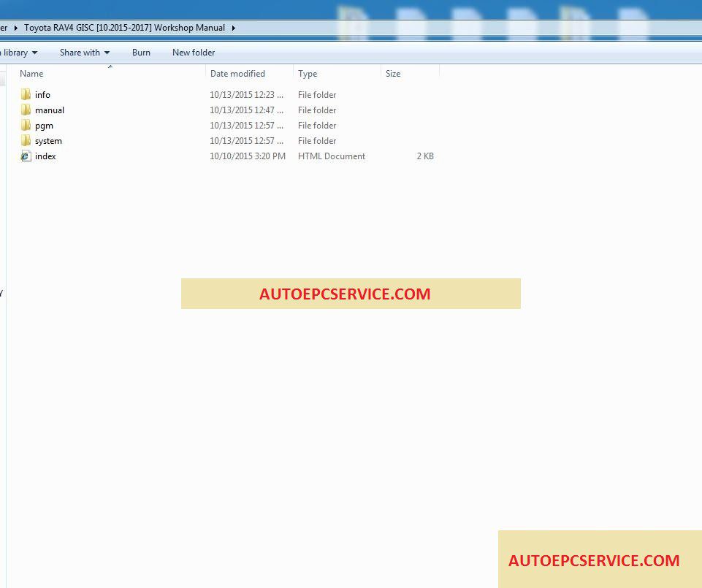The height and width of the screenshot is (588, 702).
Task: Select the file name 'system'
Action: click(x=48, y=141)
